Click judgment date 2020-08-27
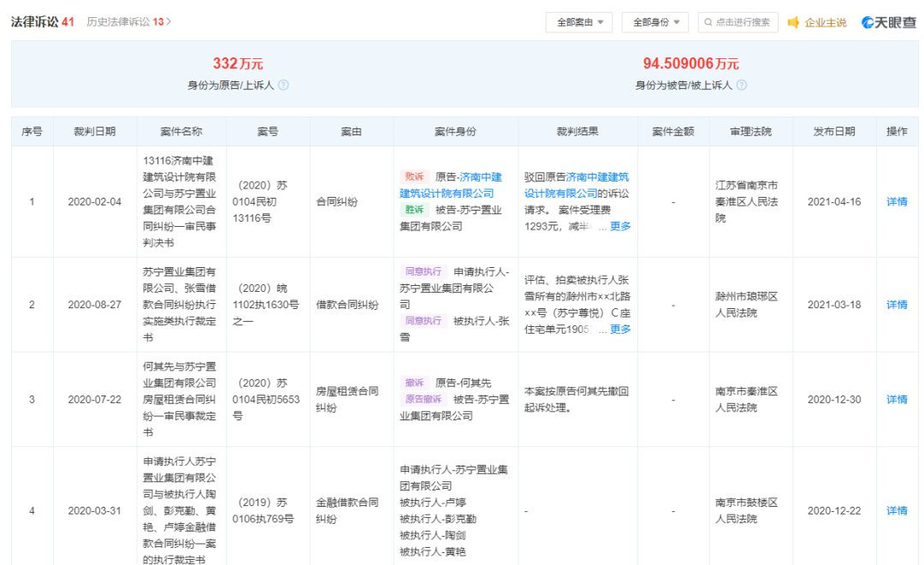Viewport: 924px width, 565px height. 95,305
